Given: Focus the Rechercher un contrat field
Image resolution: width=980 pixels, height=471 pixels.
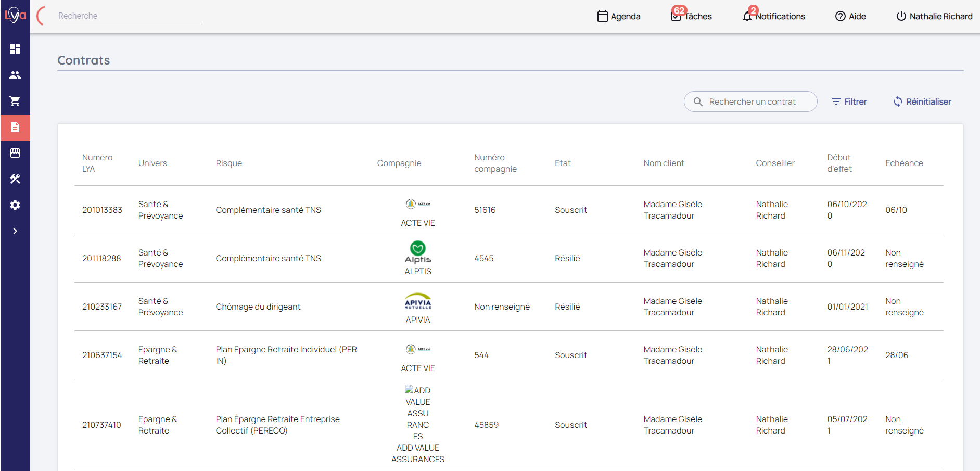Looking at the screenshot, I should 752,102.
